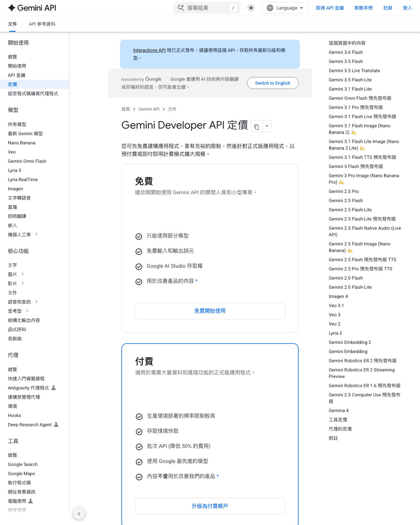Click the flask icon next to Deep Research Agent

click(56, 425)
